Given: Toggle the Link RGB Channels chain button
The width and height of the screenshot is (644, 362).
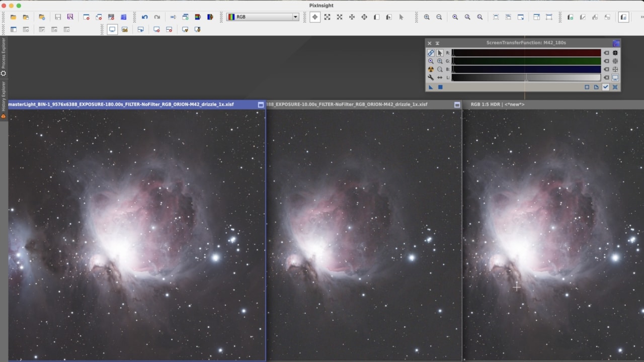Looking at the screenshot, I should (431, 53).
